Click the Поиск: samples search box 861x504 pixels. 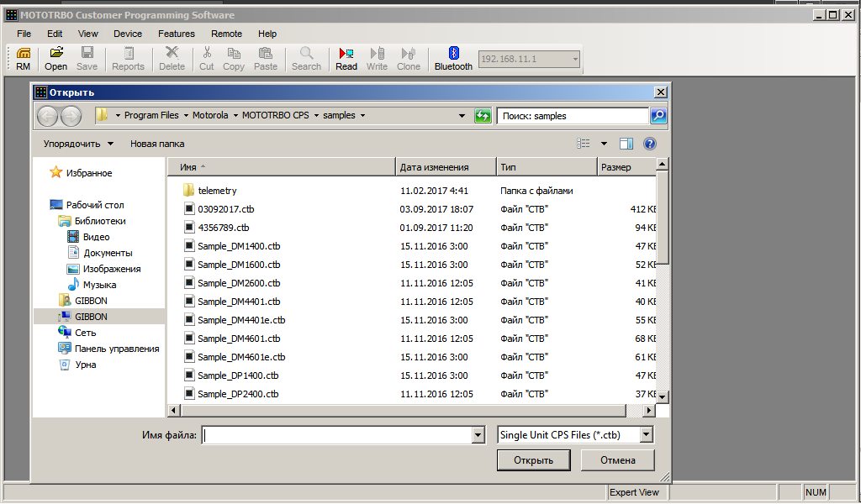click(x=573, y=116)
